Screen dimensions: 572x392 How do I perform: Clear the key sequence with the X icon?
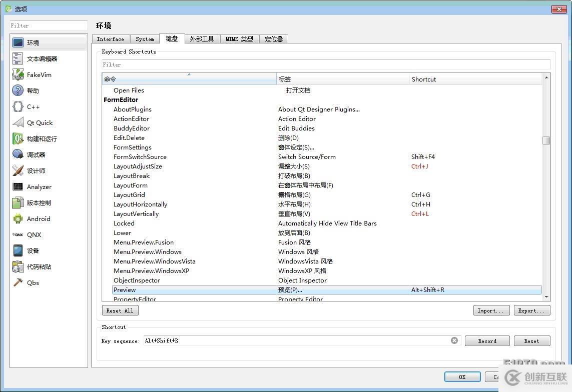(x=454, y=340)
